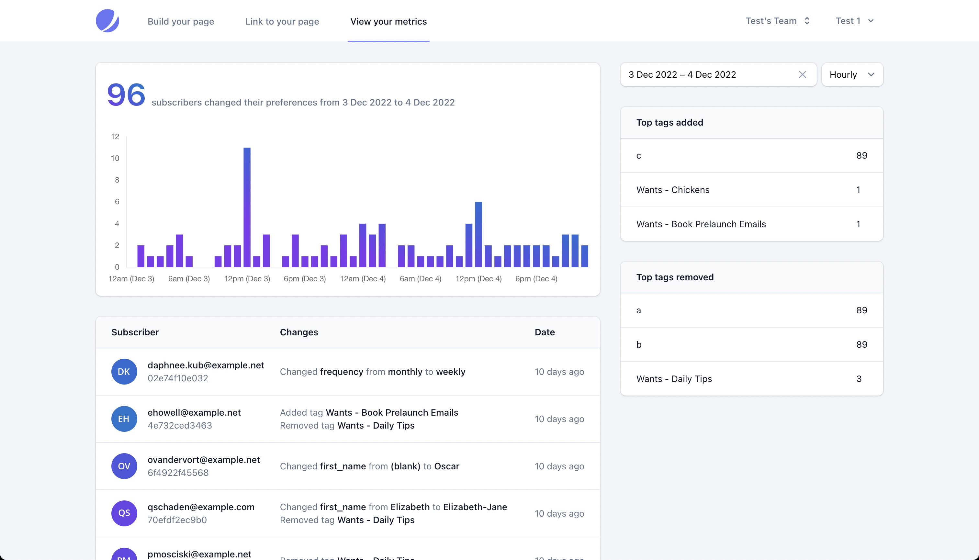Click the app logo in header
The image size is (979, 560).
[x=107, y=21]
